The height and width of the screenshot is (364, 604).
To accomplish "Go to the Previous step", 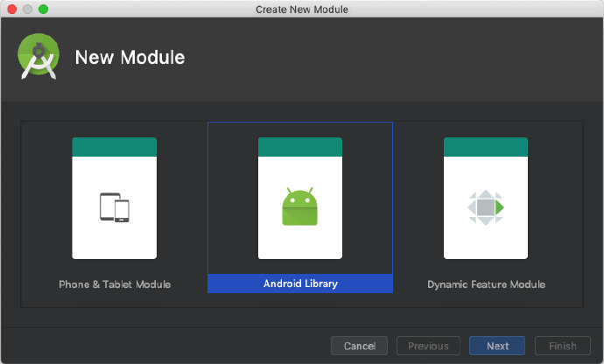I will click(428, 346).
